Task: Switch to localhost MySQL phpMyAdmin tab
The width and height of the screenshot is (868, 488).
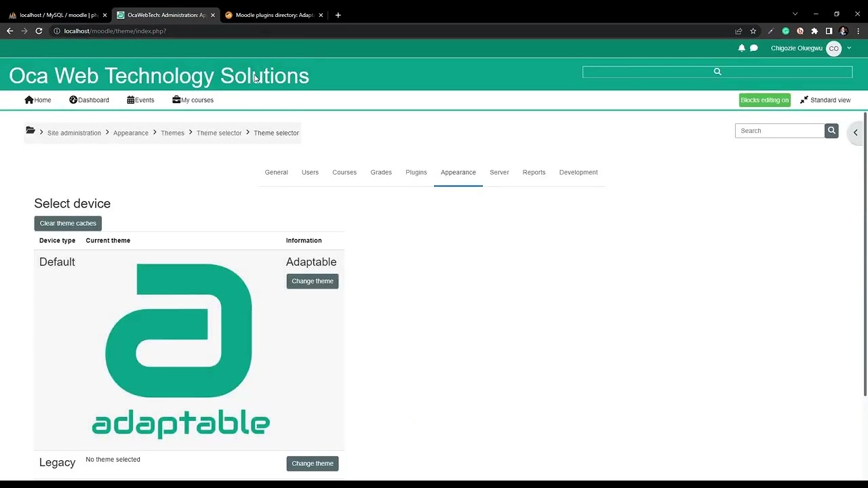Action: point(58,15)
